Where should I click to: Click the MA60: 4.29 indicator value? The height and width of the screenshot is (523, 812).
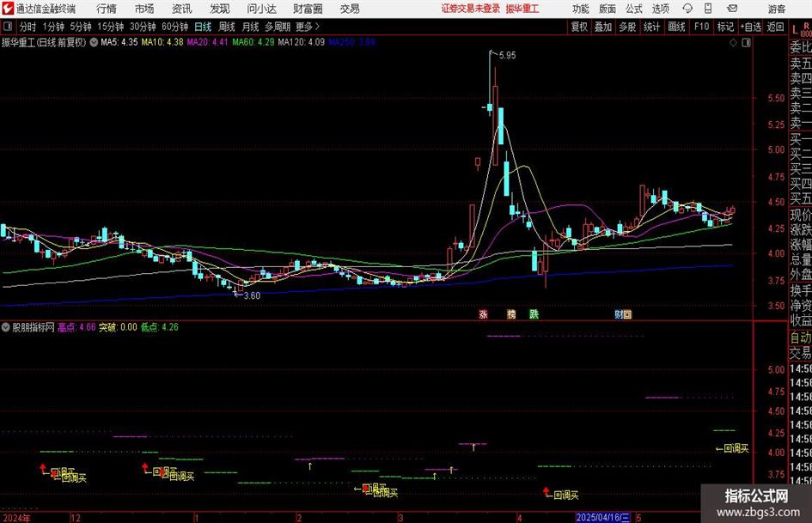(253, 42)
